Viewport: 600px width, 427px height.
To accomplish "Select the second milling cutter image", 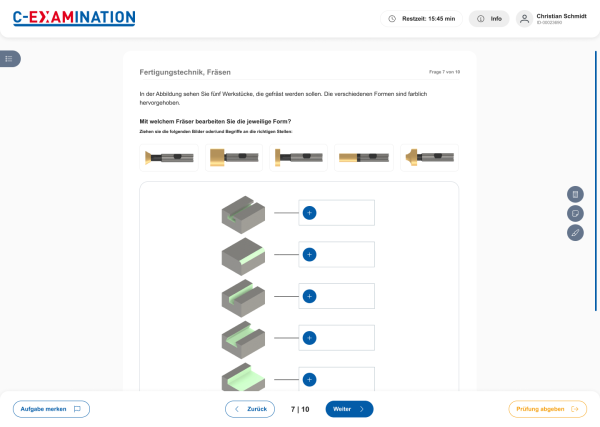I will [x=234, y=157].
